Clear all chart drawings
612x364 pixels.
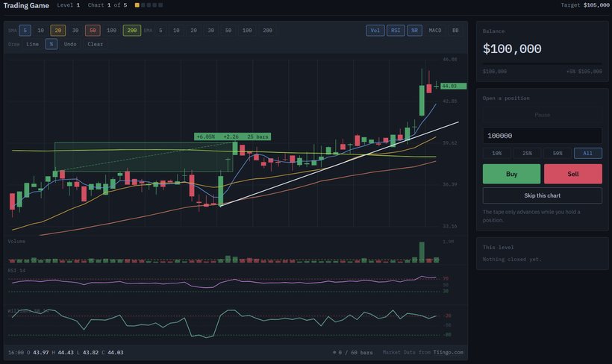click(96, 44)
